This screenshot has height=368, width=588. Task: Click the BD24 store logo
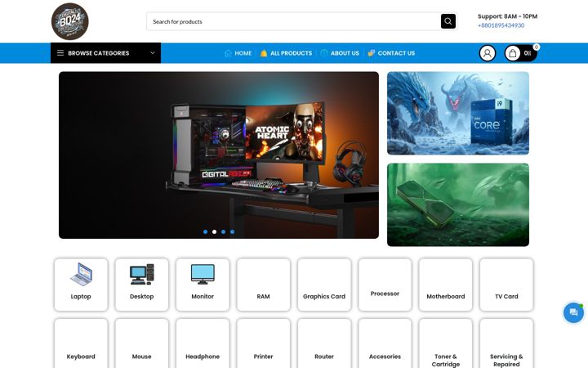tap(69, 21)
